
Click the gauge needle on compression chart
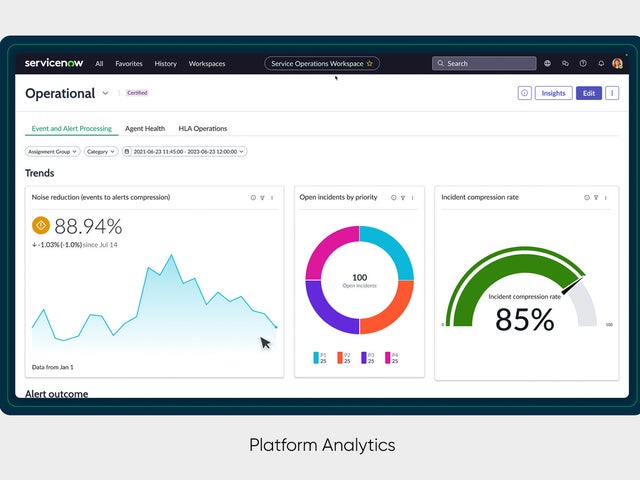click(x=573, y=285)
